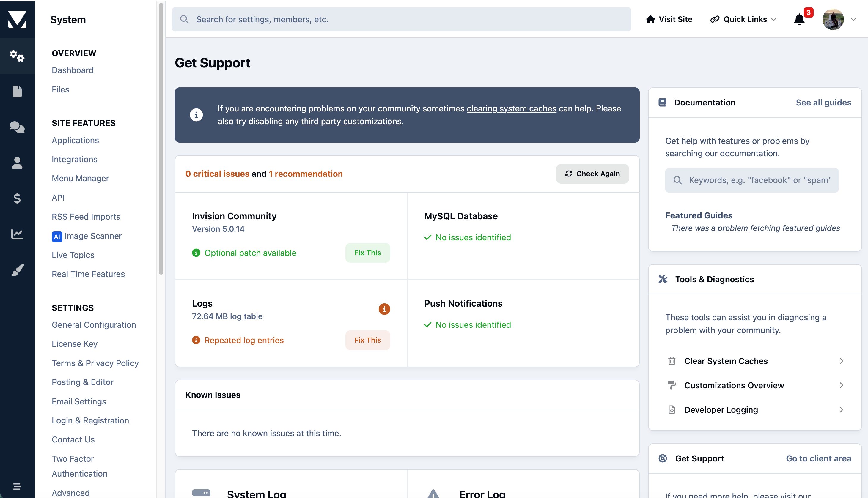Open Email Settings

(79, 401)
